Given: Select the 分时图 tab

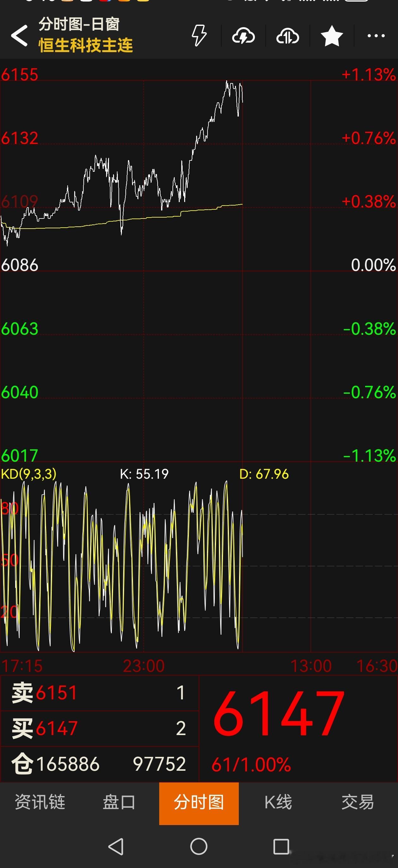Looking at the screenshot, I should [x=199, y=803].
